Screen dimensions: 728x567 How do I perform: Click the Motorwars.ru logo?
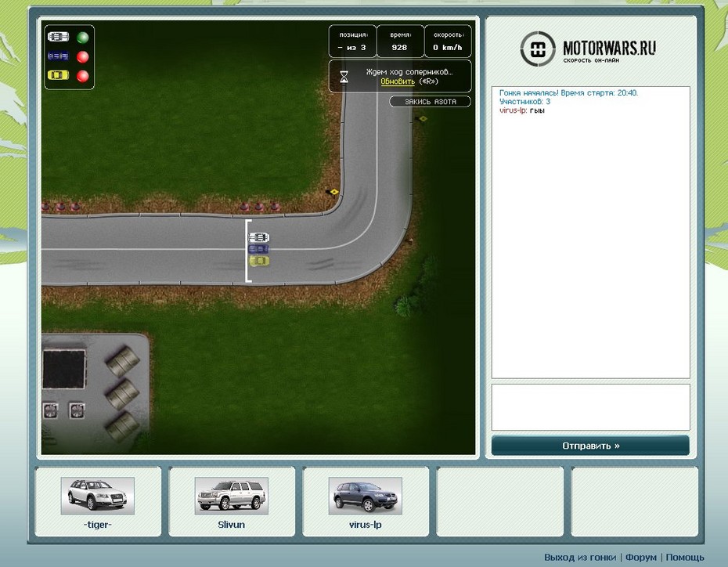(589, 49)
